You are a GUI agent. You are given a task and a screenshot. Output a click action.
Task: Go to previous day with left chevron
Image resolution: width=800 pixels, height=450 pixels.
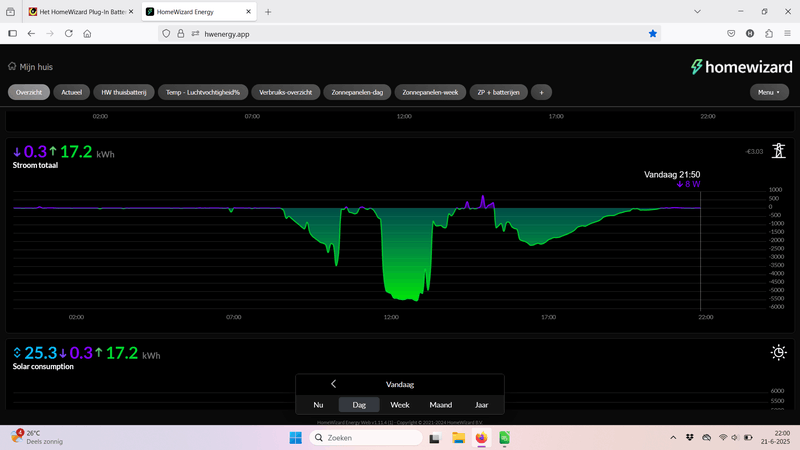[x=333, y=384]
